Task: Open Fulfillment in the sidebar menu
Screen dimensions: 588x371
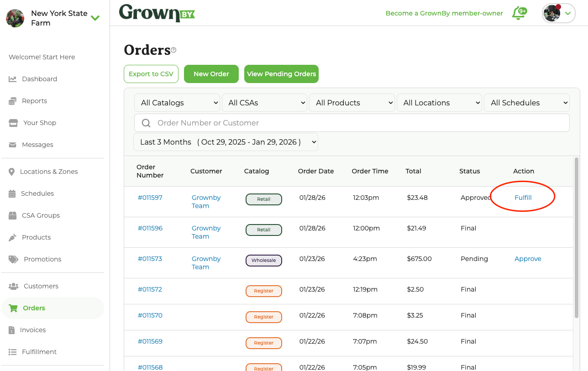Action: (39, 352)
